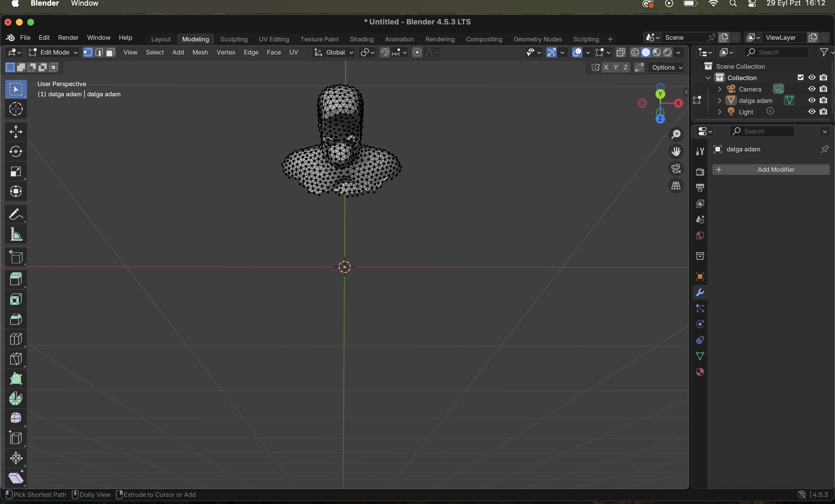835x504 pixels.
Task: Open the Material properties tab
Action: [x=700, y=372]
